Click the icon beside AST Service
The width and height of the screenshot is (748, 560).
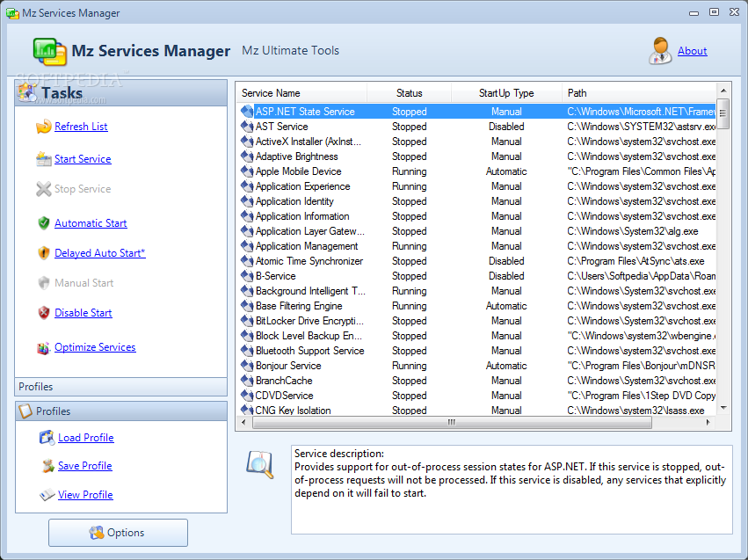[247, 127]
